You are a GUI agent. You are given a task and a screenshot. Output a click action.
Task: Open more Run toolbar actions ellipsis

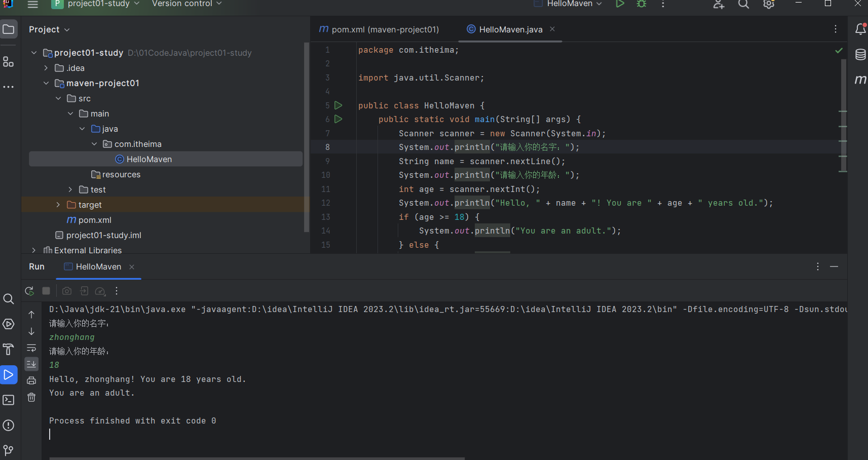117,291
